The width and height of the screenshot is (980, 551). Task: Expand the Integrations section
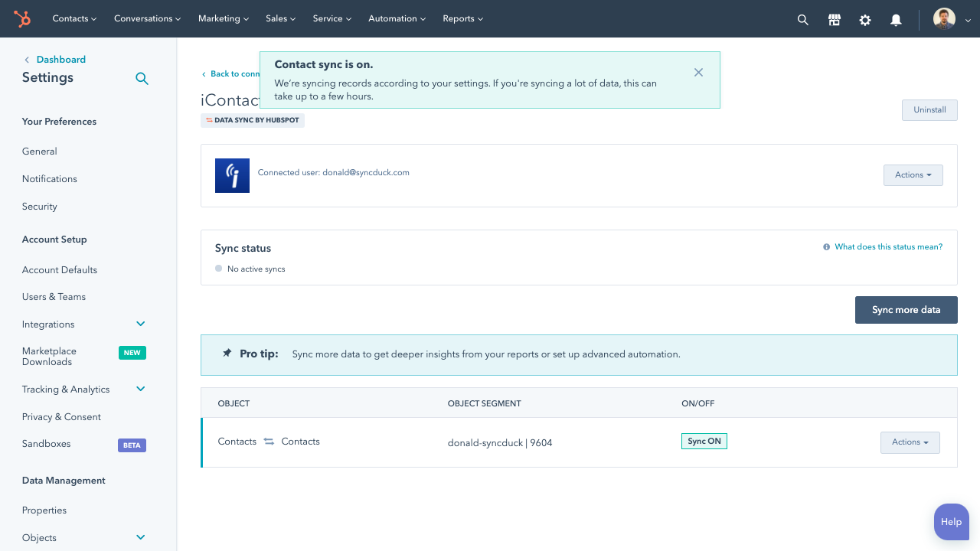[x=141, y=324]
